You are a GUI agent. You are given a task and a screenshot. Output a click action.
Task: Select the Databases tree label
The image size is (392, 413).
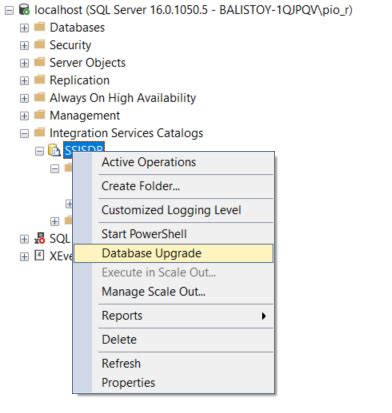tap(77, 27)
